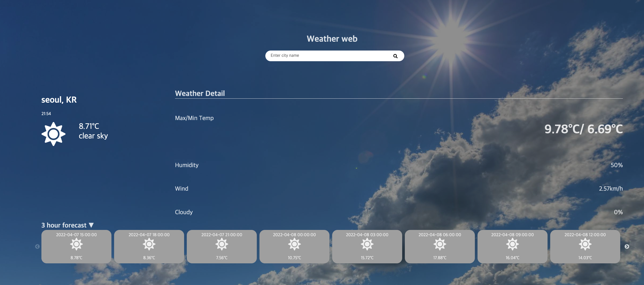Go back in the forecast carousel with the left arrow

point(37,246)
